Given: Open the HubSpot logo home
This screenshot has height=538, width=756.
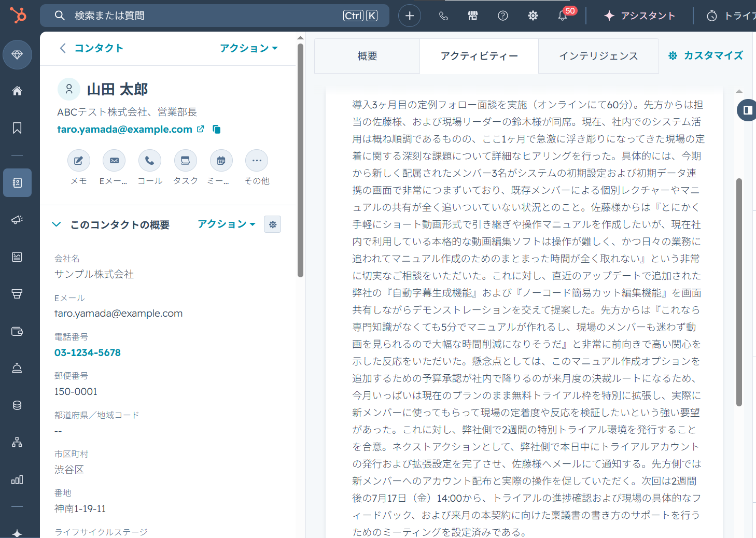Looking at the screenshot, I should (18, 16).
